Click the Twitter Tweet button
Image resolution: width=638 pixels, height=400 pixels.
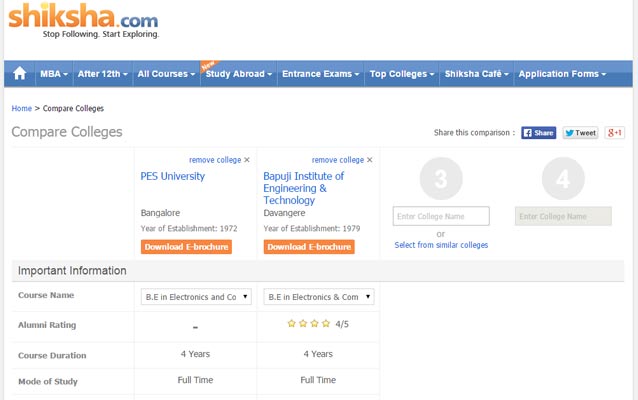pos(580,132)
